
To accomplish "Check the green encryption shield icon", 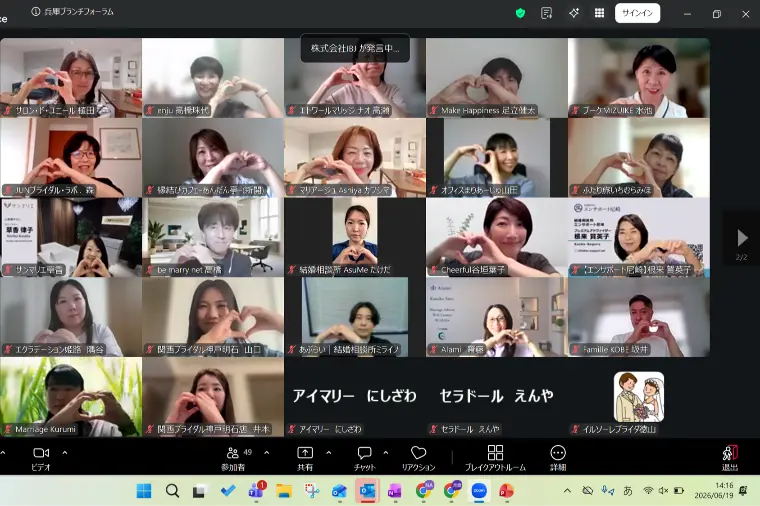I will [x=521, y=14].
